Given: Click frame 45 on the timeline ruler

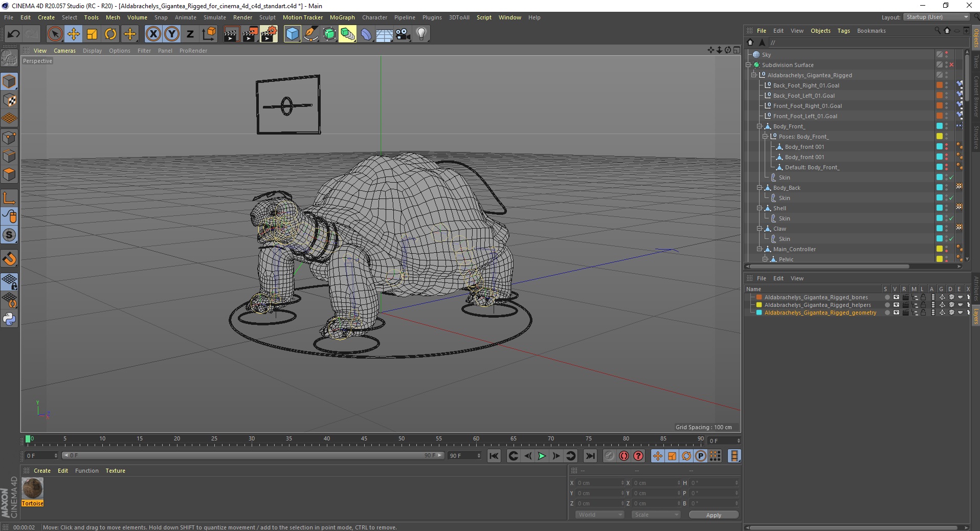Looking at the screenshot, I should click(364, 439).
